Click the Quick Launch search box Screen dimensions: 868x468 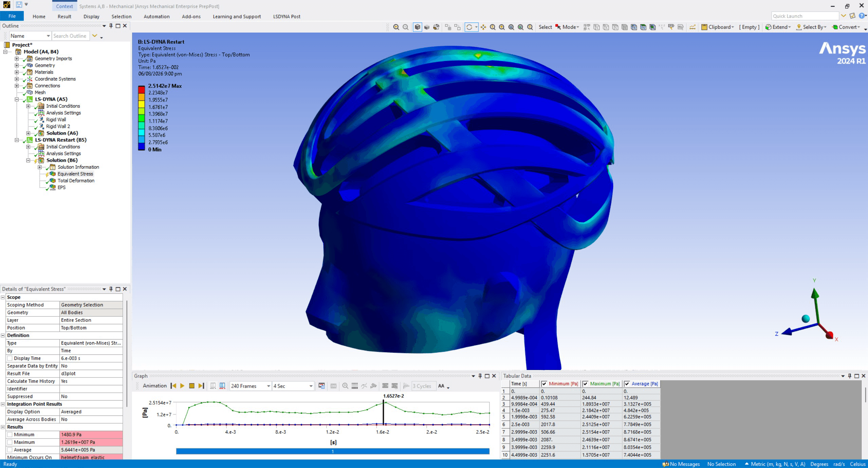point(805,16)
